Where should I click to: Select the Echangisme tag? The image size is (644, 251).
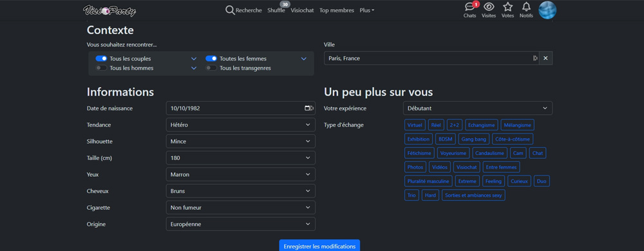click(482, 125)
